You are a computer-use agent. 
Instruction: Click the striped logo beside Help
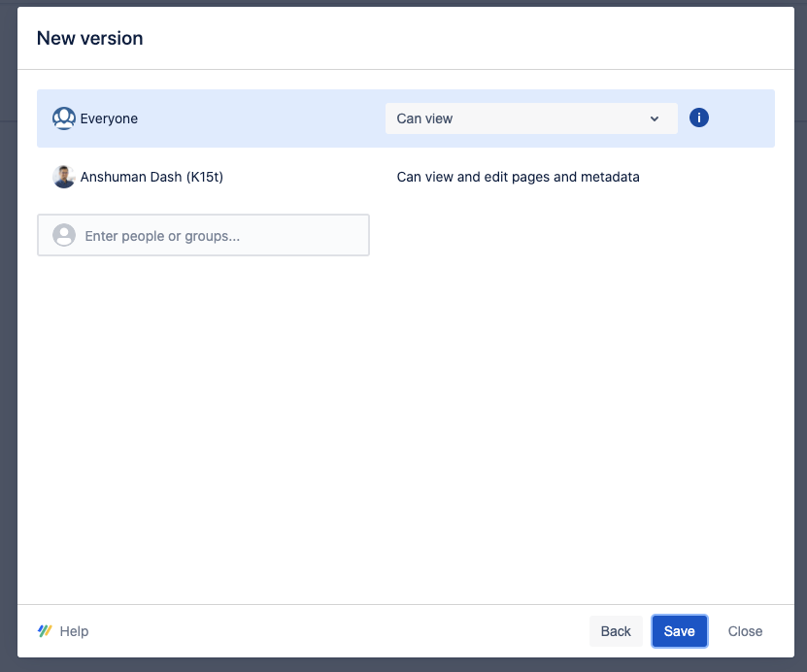[x=45, y=631]
